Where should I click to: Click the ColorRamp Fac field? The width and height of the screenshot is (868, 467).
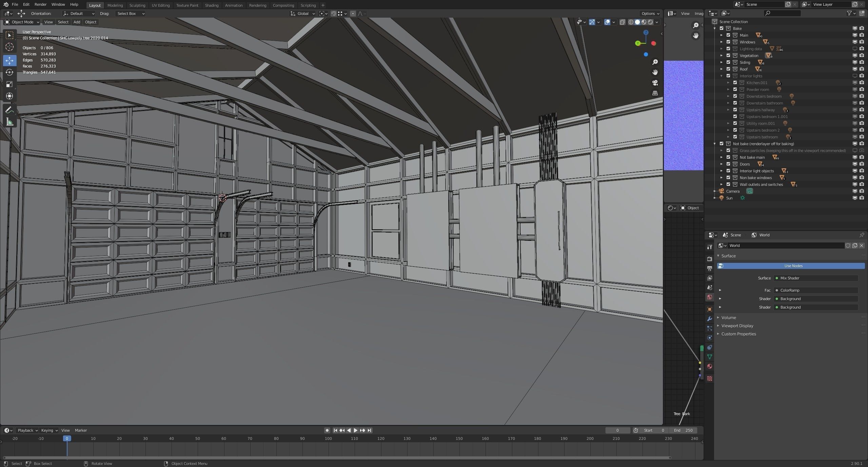[x=815, y=290]
